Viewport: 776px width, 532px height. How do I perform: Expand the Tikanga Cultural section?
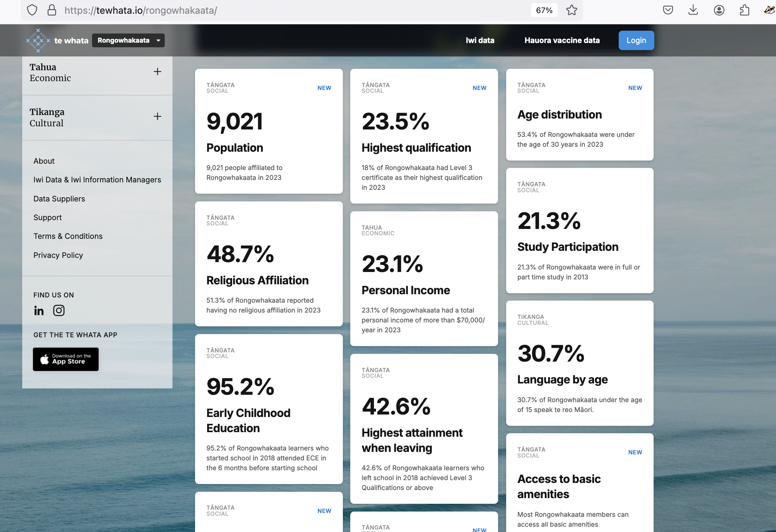tap(157, 116)
